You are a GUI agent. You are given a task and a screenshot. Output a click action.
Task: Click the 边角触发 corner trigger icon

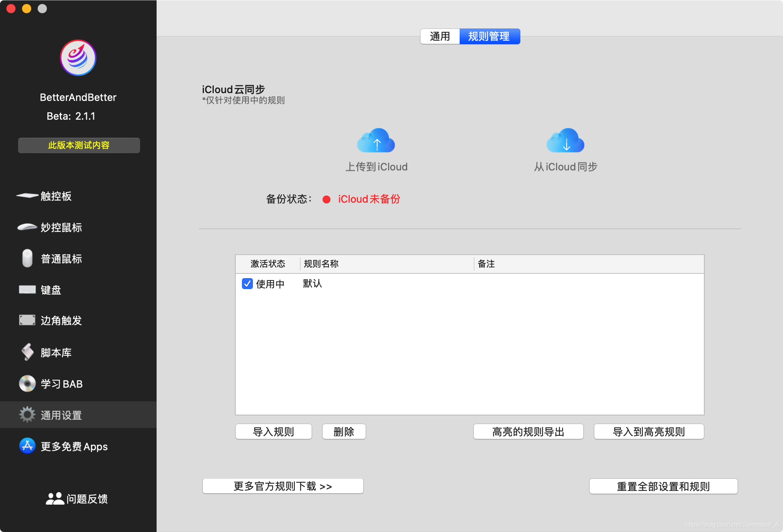click(26, 321)
